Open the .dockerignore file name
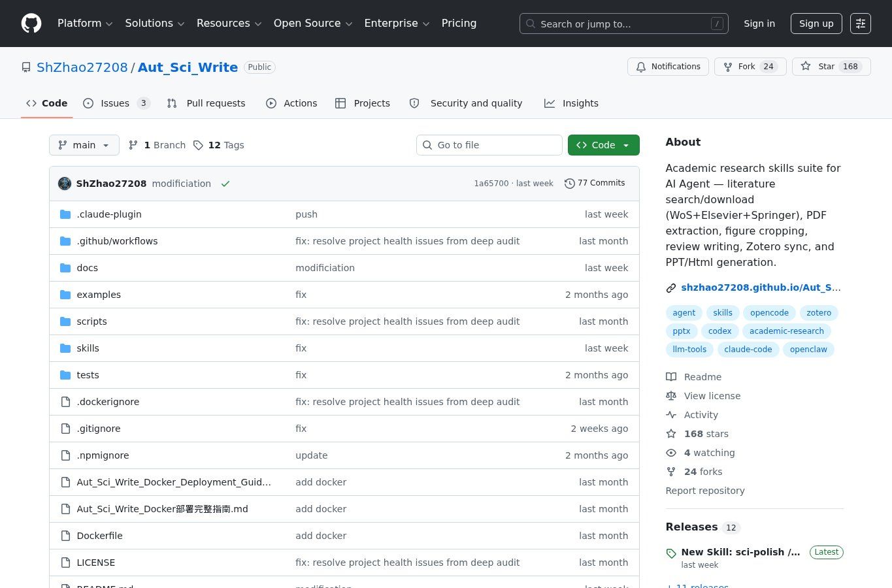 point(108,402)
